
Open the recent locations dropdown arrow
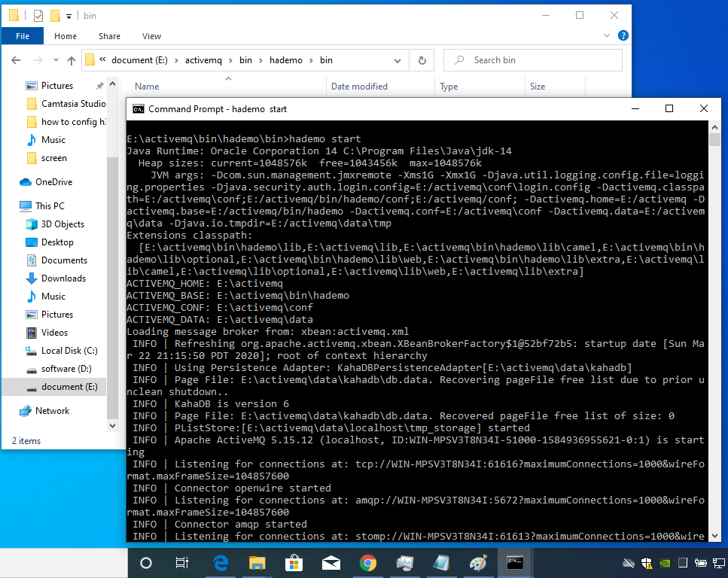tap(54, 60)
